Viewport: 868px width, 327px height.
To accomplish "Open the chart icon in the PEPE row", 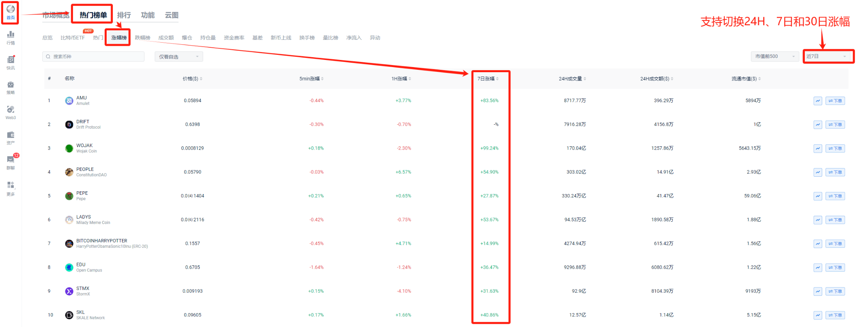I will coord(818,196).
